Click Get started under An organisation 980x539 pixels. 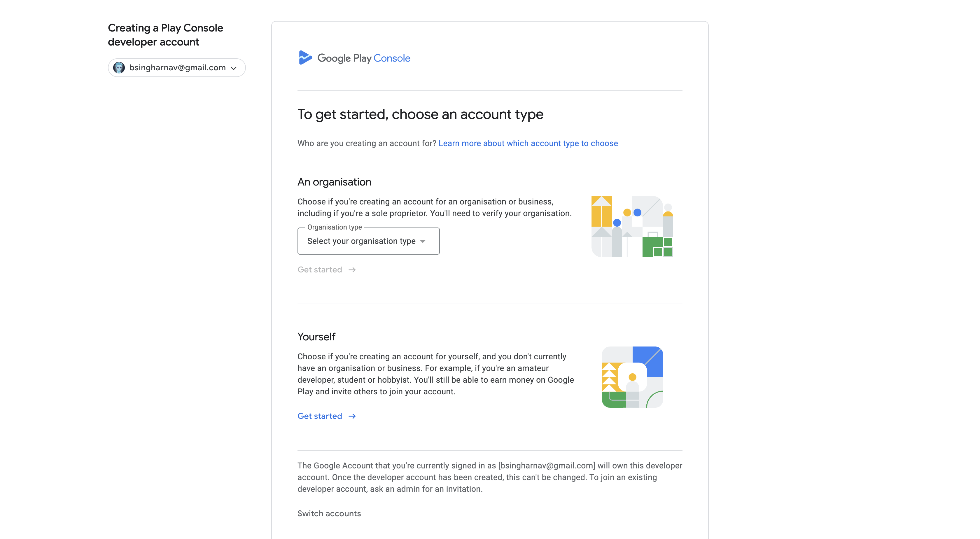coord(326,270)
